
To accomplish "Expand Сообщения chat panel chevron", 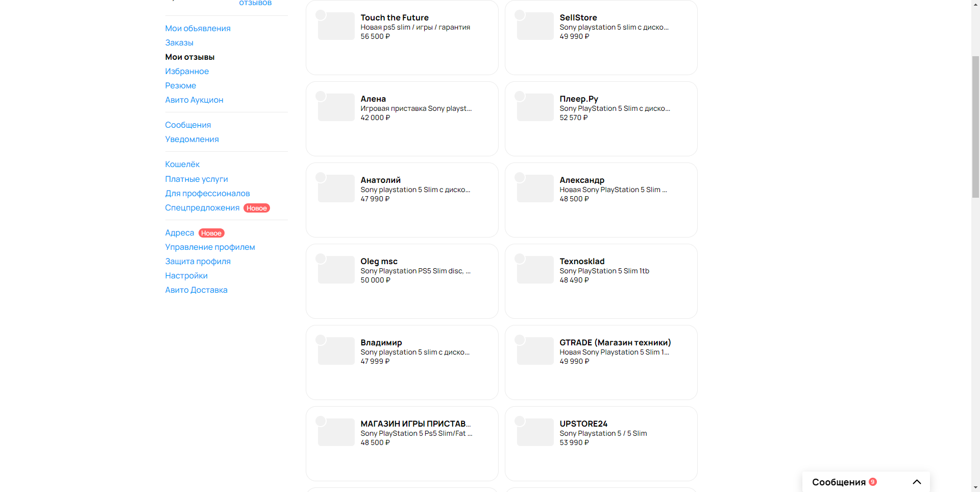I will 917,482.
